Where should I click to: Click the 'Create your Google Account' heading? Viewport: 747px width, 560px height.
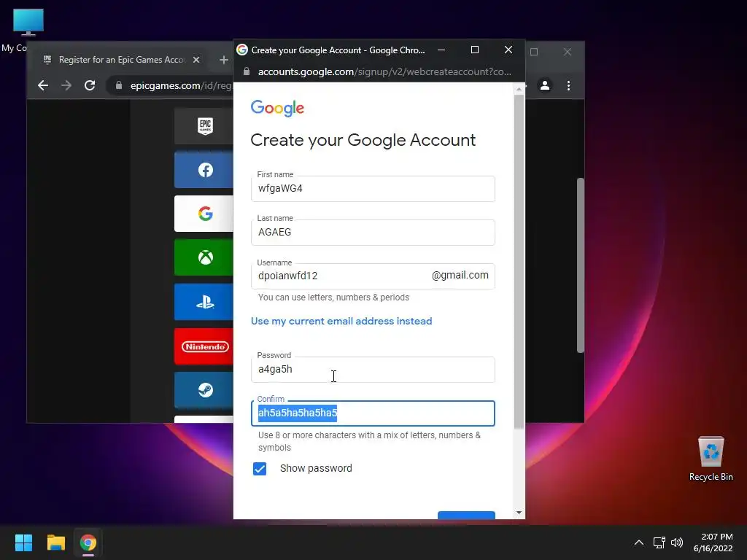(363, 140)
